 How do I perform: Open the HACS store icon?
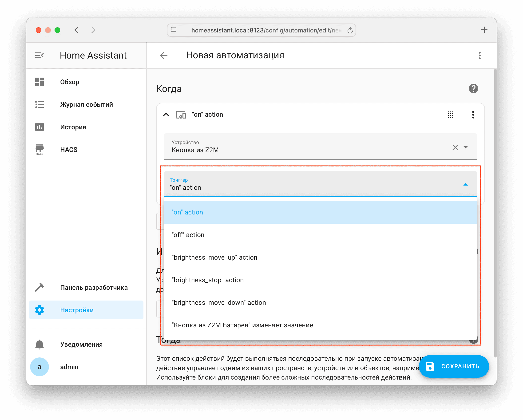click(40, 150)
